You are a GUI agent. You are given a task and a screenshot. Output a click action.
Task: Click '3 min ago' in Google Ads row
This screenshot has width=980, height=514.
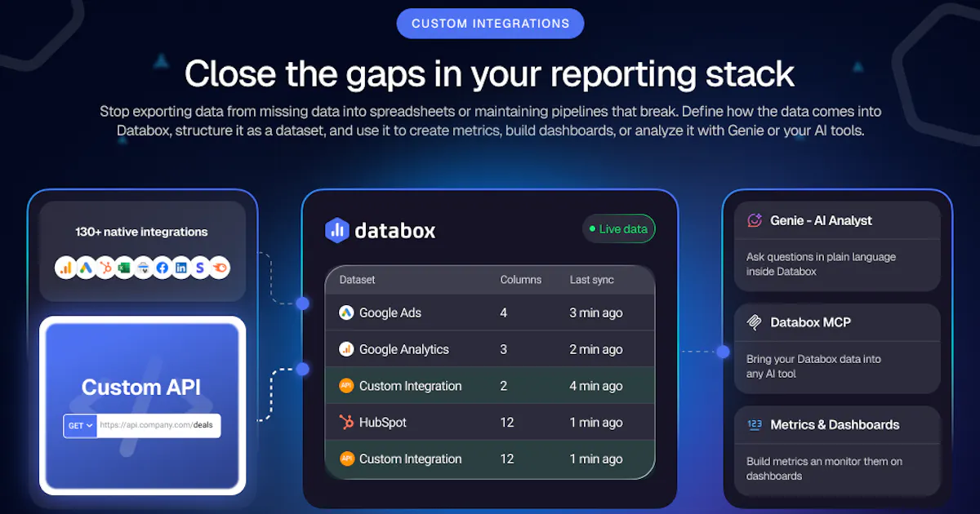coord(596,312)
